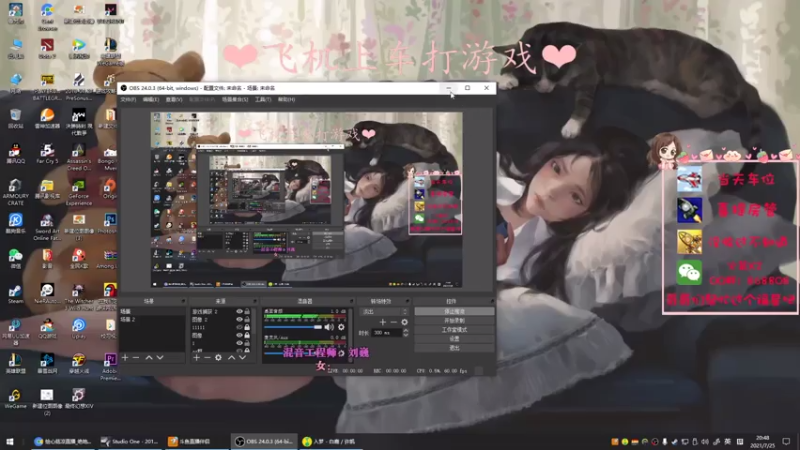Enable 工作室模式 studio mode
Viewport: 800px width, 450px height.
tap(454, 330)
